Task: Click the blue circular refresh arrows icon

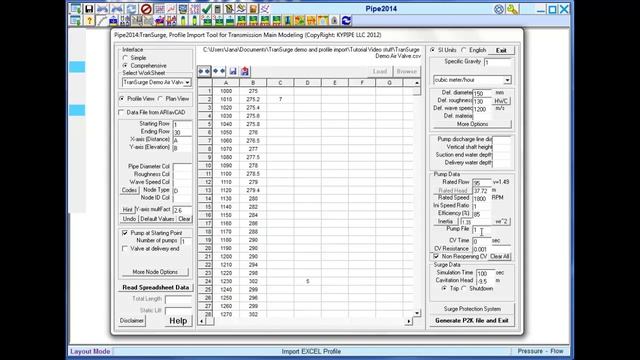Action: coord(347,20)
